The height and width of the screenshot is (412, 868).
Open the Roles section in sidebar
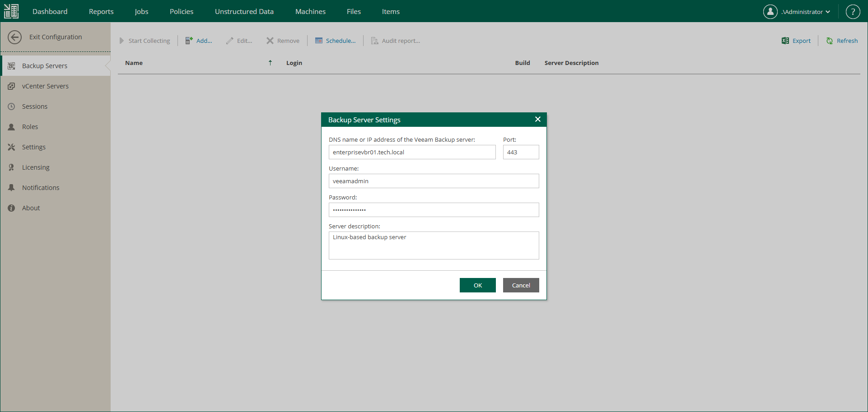[11, 126]
